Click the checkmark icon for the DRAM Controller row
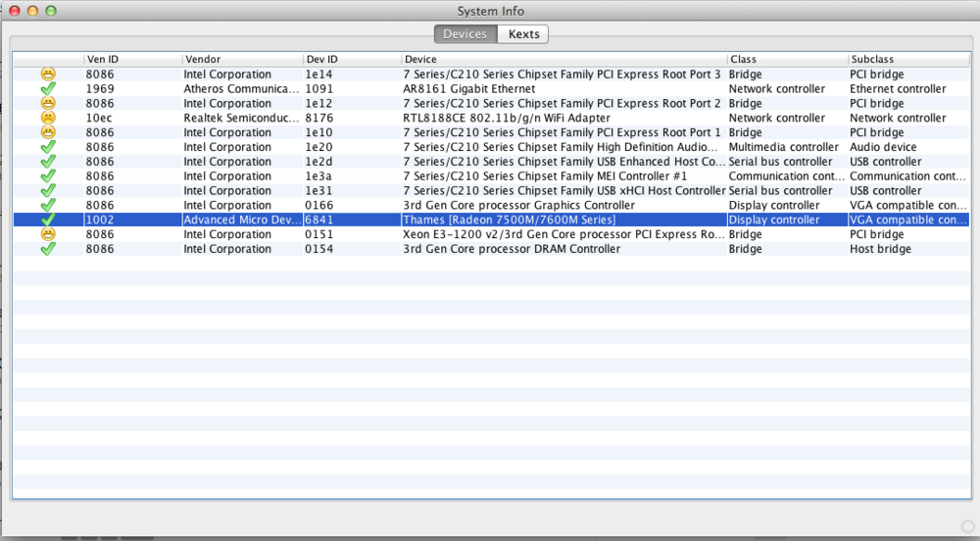The image size is (980, 541). pyautogui.click(x=47, y=249)
